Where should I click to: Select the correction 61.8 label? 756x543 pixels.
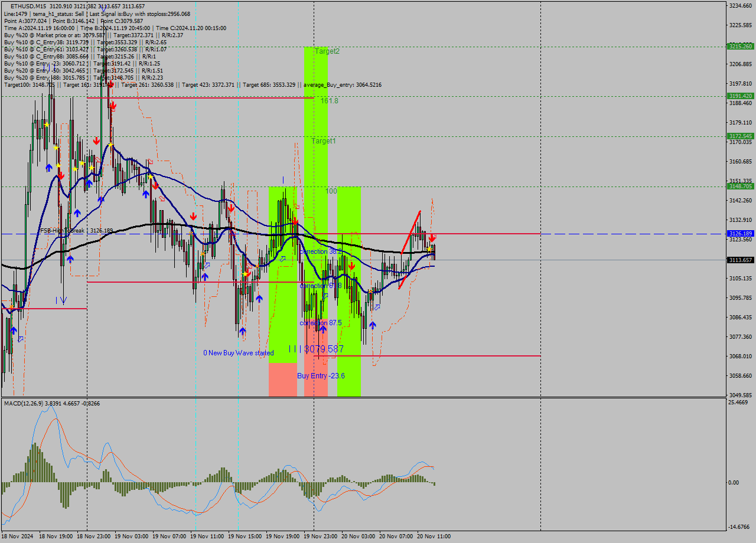pyautogui.click(x=321, y=286)
